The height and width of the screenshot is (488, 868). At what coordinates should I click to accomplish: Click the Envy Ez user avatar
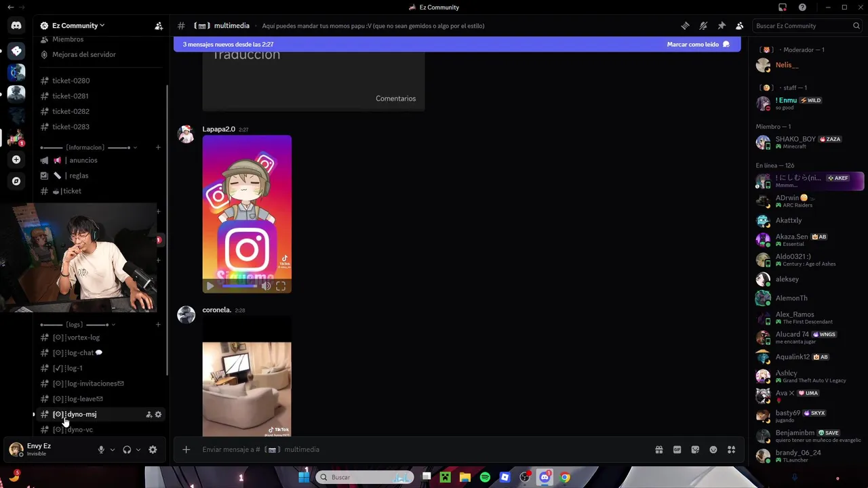tap(16, 449)
